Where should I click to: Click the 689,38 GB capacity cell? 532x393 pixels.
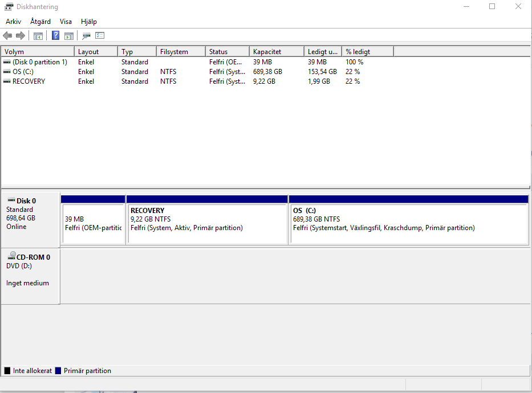pyautogui.click(x=267, y=72)
